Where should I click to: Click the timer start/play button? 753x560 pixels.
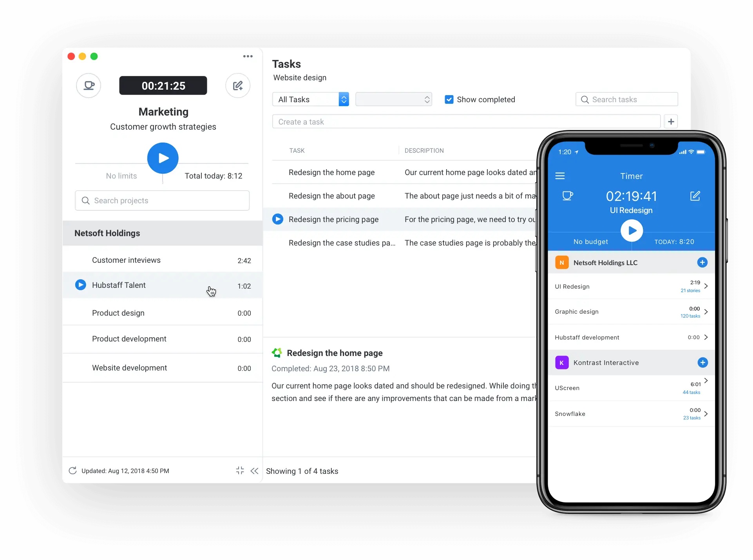[x=163, y=157]
